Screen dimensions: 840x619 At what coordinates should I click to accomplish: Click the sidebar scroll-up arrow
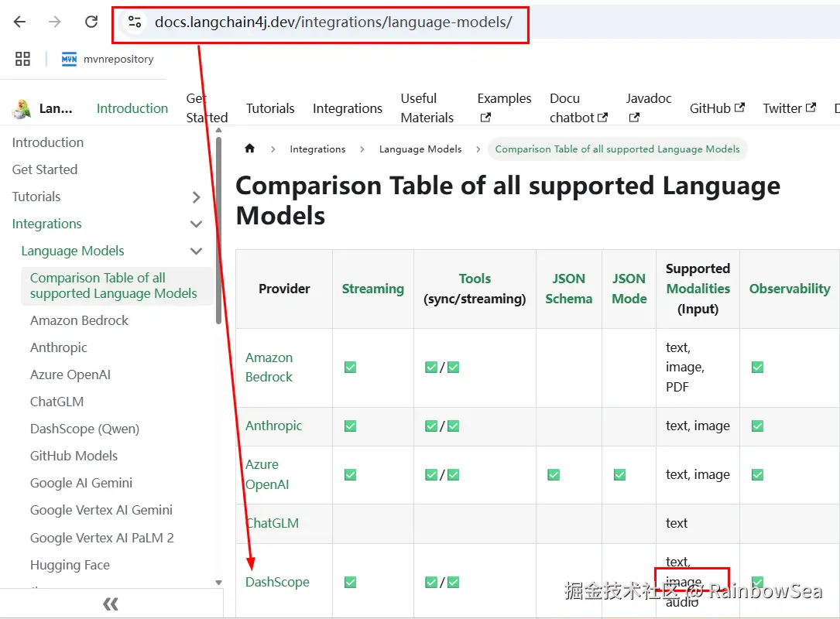click(218, 131)
